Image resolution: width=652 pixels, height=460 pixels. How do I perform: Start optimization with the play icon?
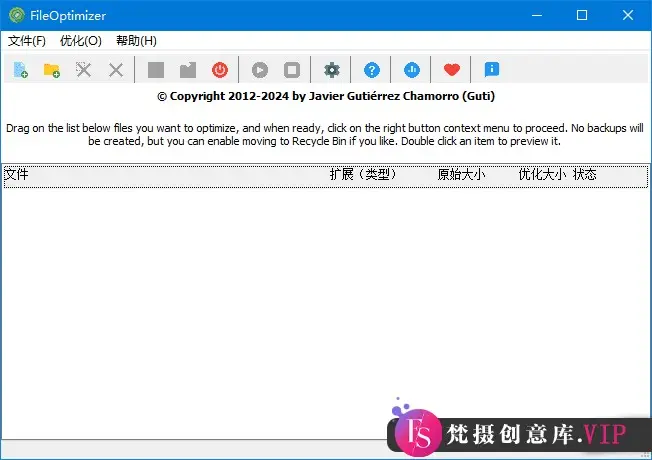pos(260,70)
